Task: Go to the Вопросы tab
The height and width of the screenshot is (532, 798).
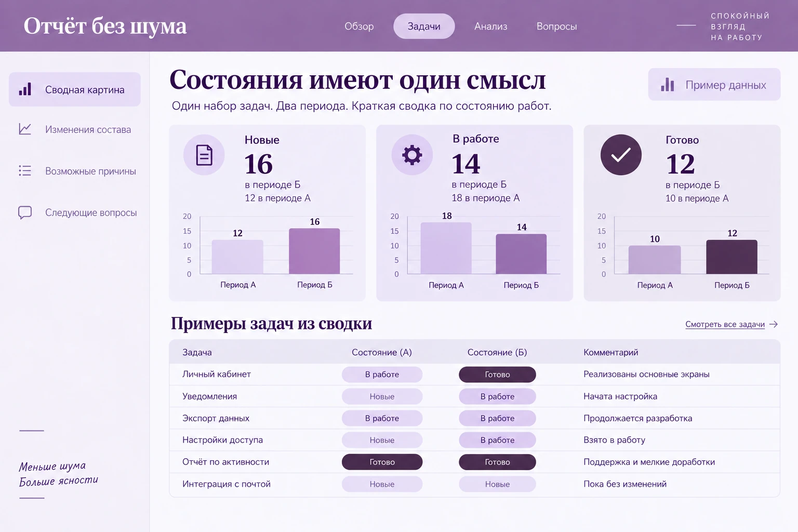Action: pyautogui.click(x=556, y=26)
